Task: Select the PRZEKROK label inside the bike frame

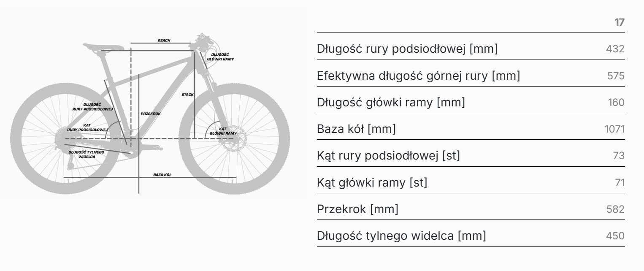Action: (x=151, y=114)
